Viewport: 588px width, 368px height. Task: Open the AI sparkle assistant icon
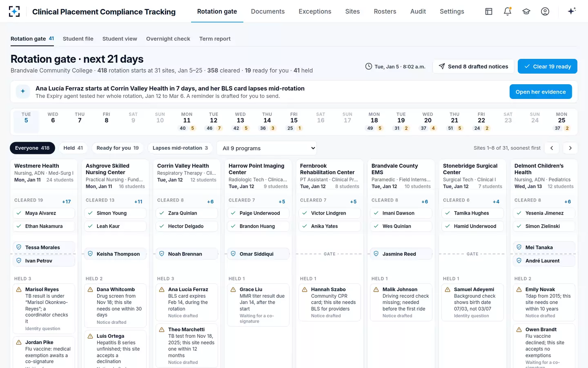click(x=572, y=11)
